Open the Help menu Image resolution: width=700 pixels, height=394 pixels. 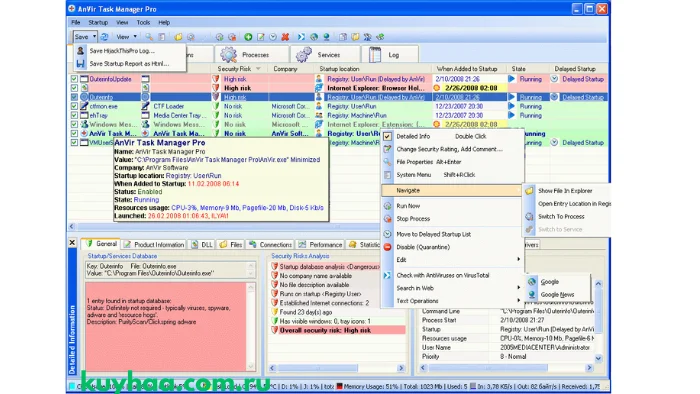[x=164, y=22]
